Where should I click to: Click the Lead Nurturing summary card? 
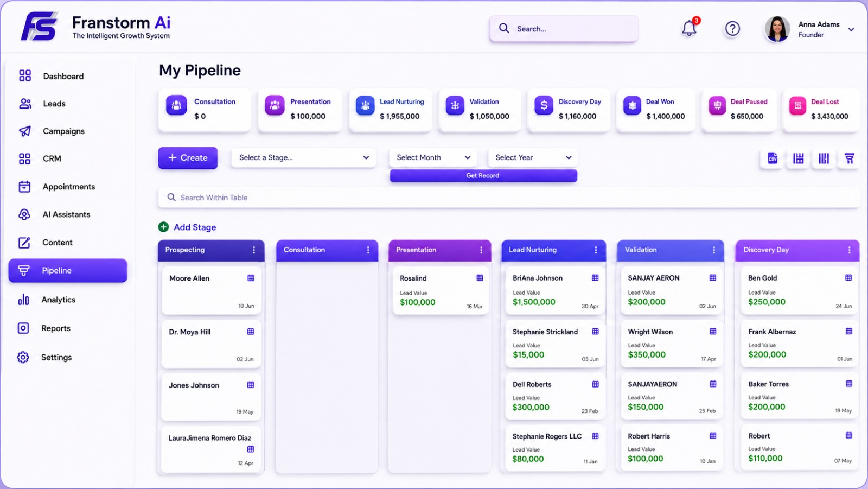(391, 110)
